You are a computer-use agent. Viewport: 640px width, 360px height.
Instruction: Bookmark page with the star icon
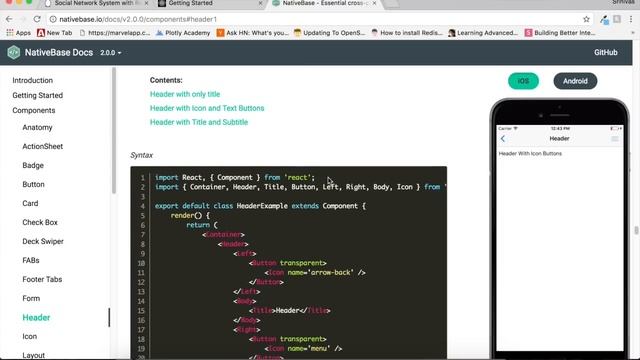point(586,19)
